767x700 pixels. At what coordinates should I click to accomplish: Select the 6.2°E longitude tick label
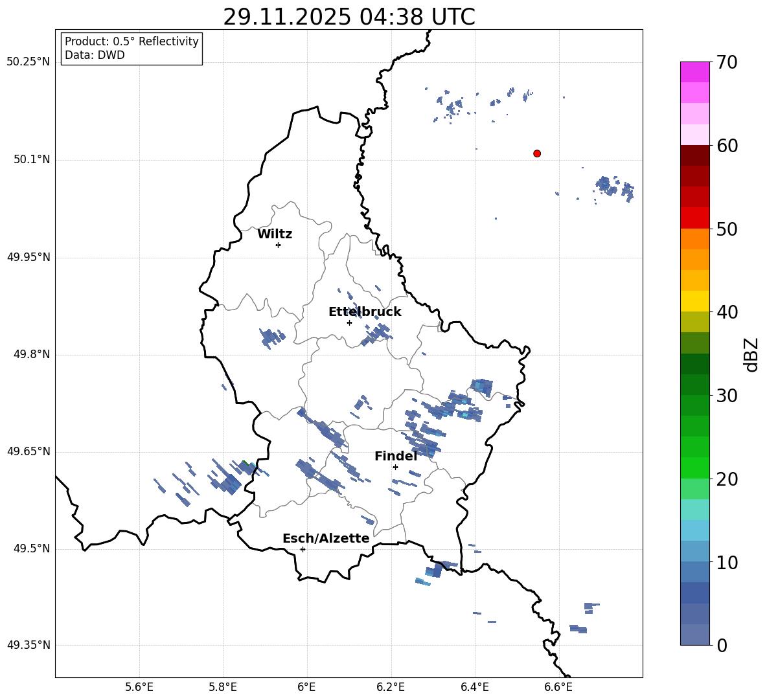pyautogui.click(x=391, y=687)
